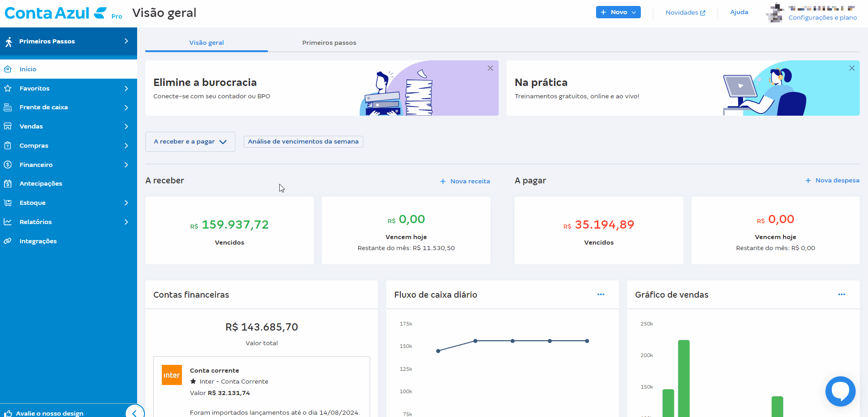This screenshot has width=868, height=417.
Task: Click the Vendas store icon
Action: [8, 126]
